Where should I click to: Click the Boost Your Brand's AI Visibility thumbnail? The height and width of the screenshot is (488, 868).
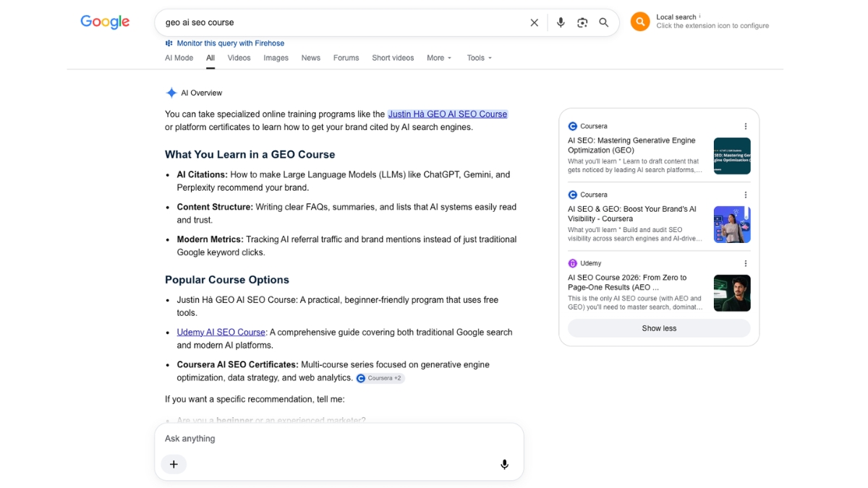(732, 225)
